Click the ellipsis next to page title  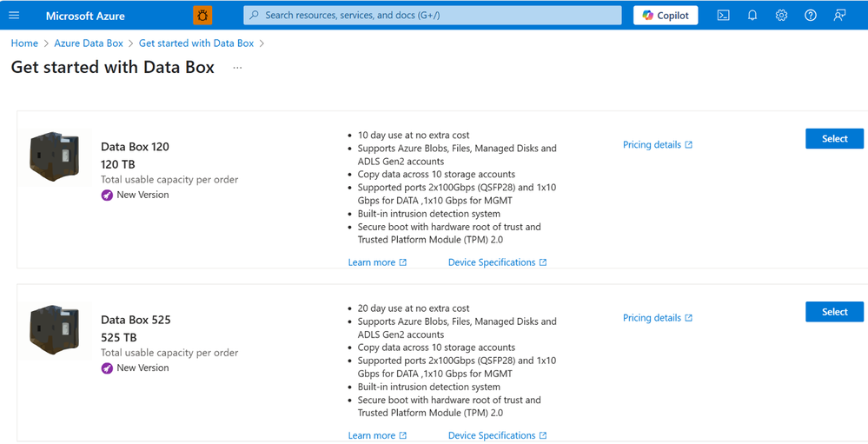237,68
